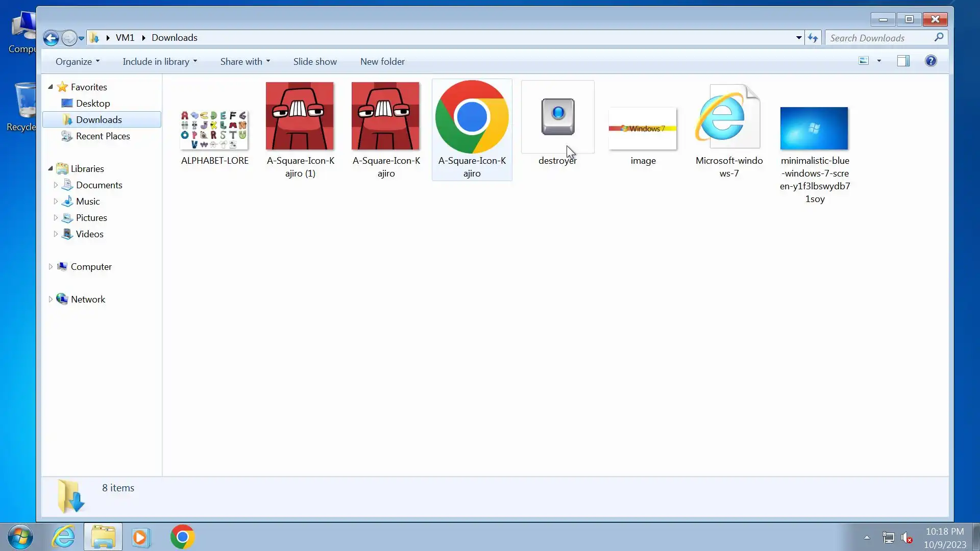Image resolution: width=980 pixels, height=551 pixels.
Task: Open the Share with menu
Action: pyautogui.click(x=244, y=62)
